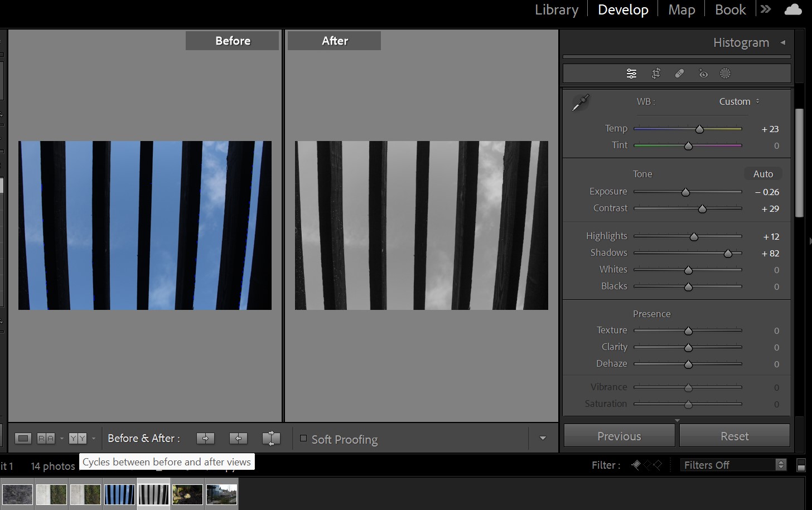The height and width of the screenshot is (510, 812).
Task: Click the cloud sync icon
Action: [792, 10]
